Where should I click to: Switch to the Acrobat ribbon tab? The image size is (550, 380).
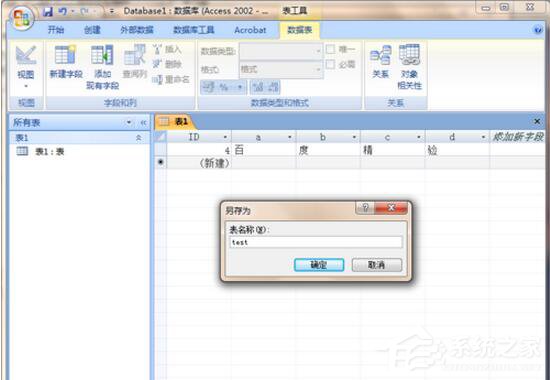pos(250,30)
